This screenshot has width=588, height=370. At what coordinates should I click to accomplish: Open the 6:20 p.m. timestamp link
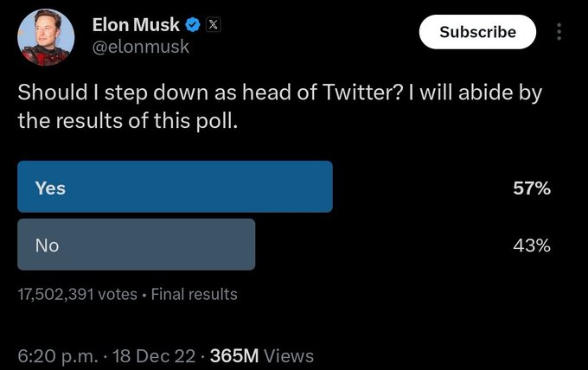(58, 356)
